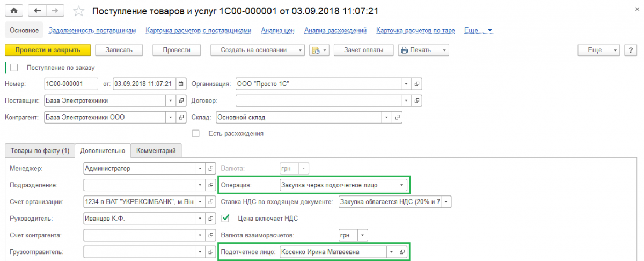Expand Ставка НДС во входящем документе dropdown
The image size is (644, 261).
click(x=447, y=202)
